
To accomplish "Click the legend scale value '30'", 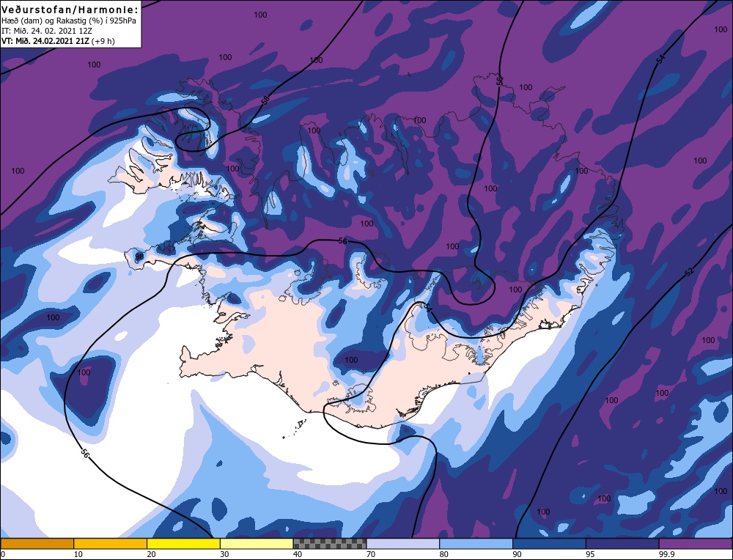I will coord(224,554).
